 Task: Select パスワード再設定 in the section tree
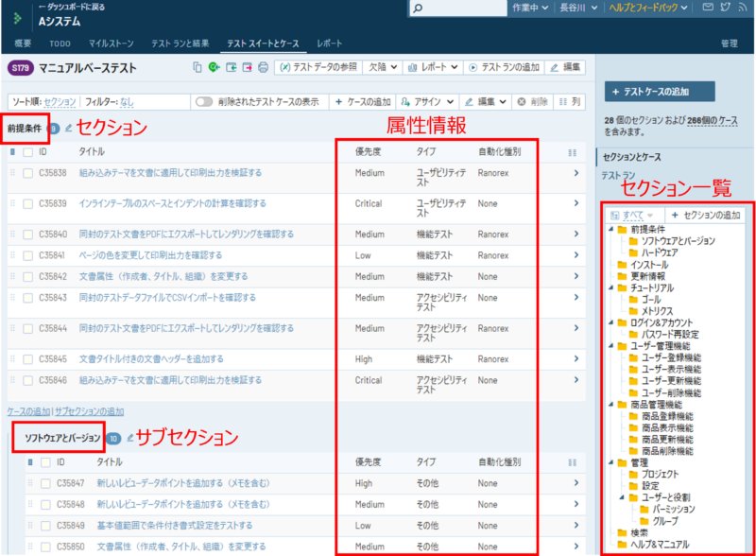click(x=669, y=335)
